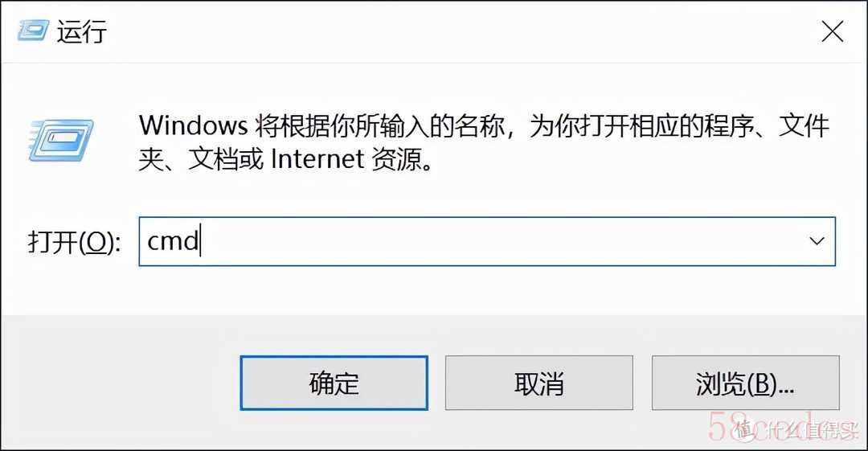
Task: Open file browser with 浏览(B)... button
Action: (x=745, y=383)
